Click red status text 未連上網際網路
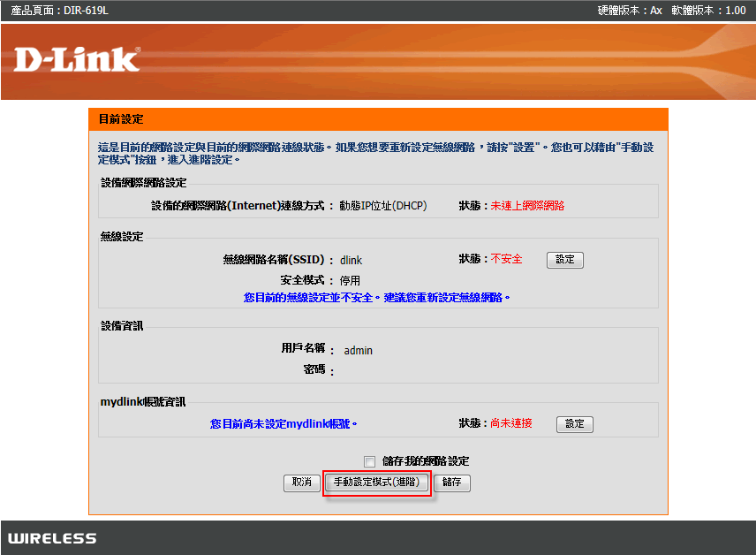 [x=527, y=206]
